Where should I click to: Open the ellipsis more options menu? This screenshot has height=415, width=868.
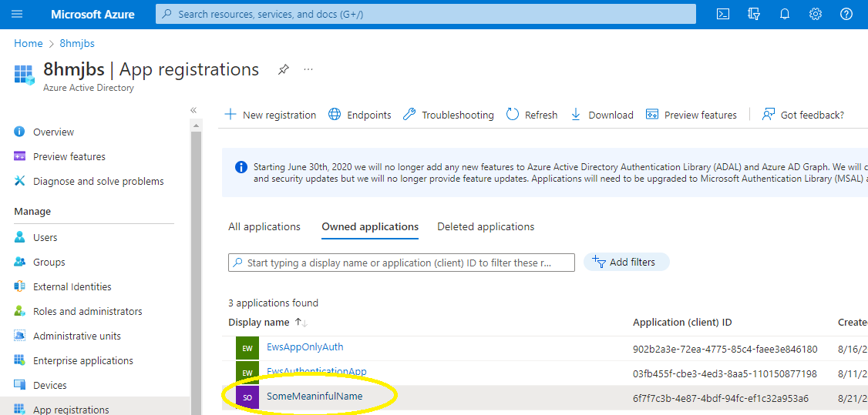(308, 69)
